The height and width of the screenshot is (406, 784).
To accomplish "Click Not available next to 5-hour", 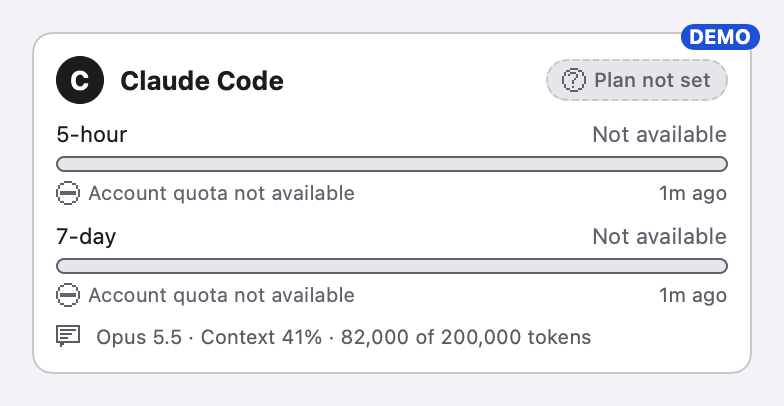I will coord(660,134).
